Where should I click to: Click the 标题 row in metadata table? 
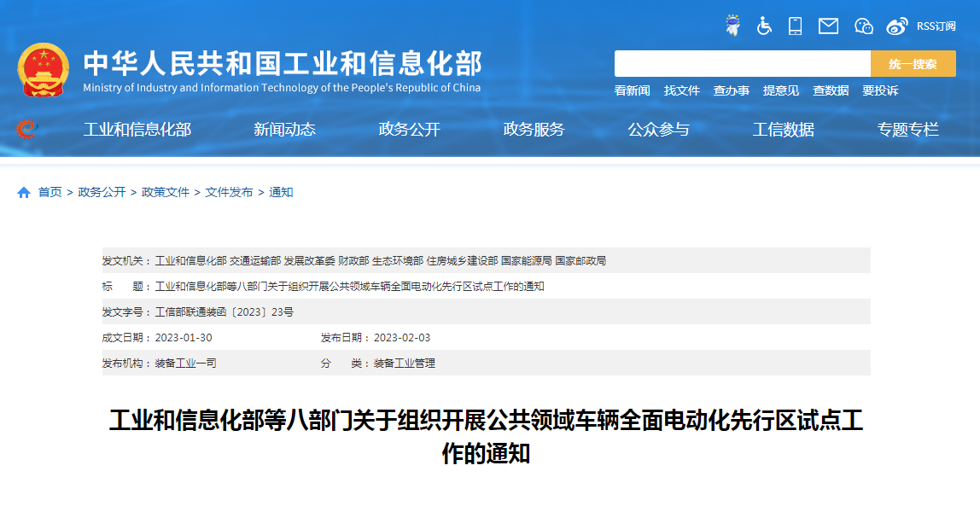pos(487,286)
